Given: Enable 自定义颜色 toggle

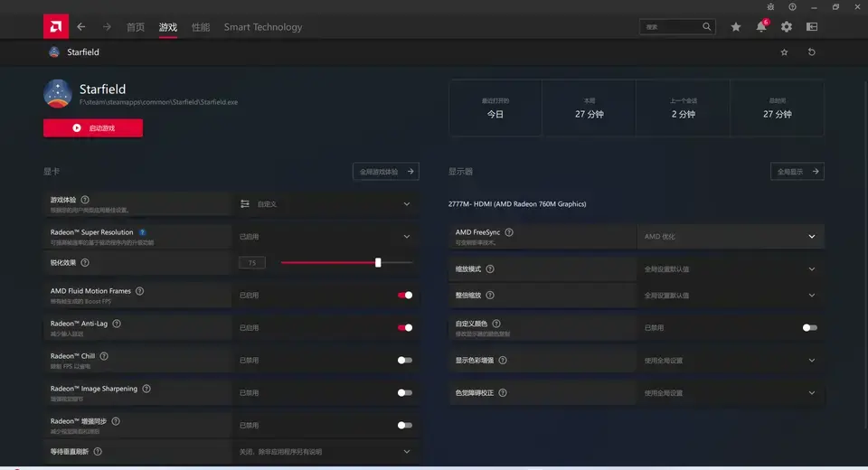Looking at the screenshot, I should 810,328.
